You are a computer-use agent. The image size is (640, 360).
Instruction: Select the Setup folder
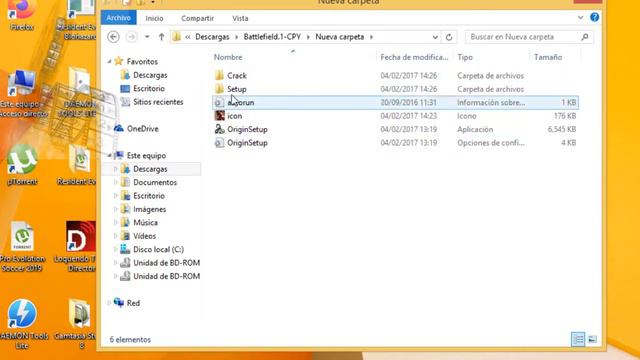[x=237, y=89]
